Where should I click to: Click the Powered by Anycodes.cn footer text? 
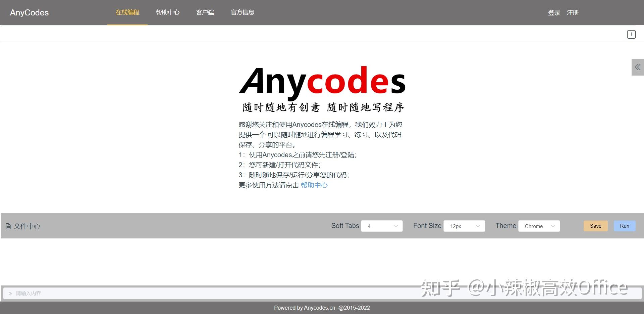coord(322,307)
